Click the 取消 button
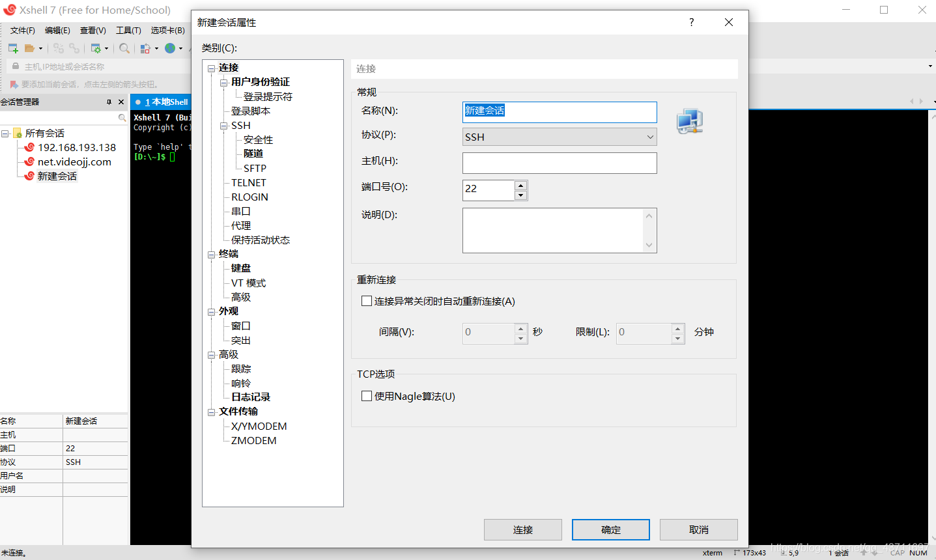The width and height of the screenshot is (936, 560). click(x=699, y=530)
